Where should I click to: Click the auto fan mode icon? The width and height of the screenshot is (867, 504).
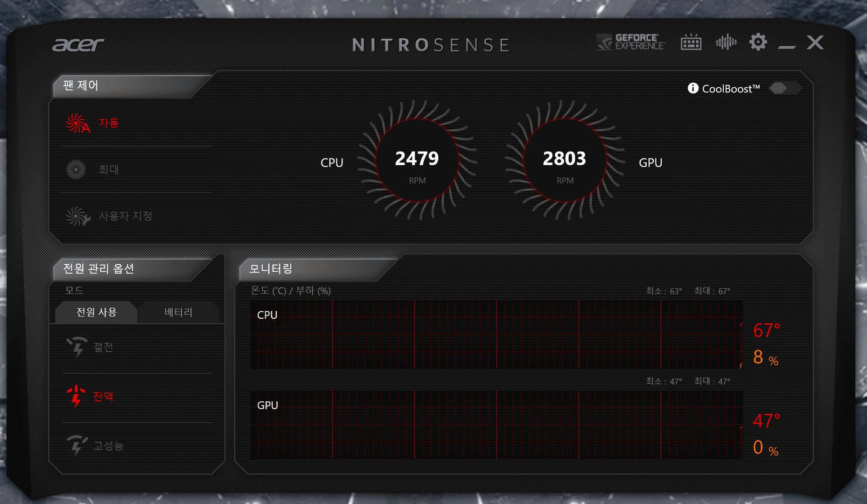click(77, 124)
